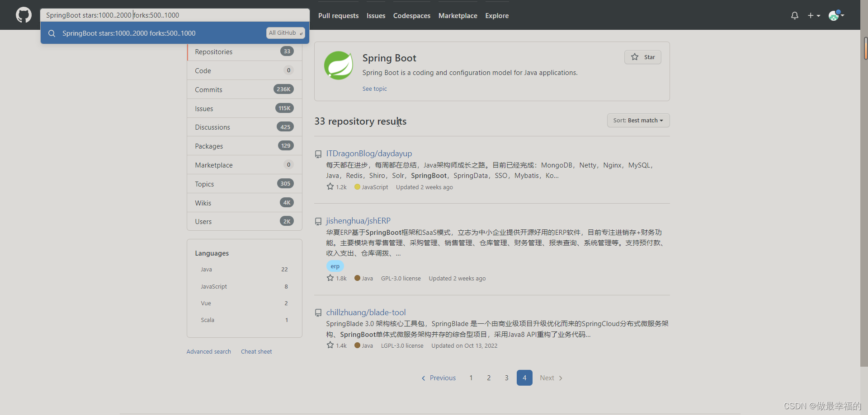Click the 1.2k stars icon of daydayup
Viewport: 868px width, 415px height.
[x=330, y=187]
